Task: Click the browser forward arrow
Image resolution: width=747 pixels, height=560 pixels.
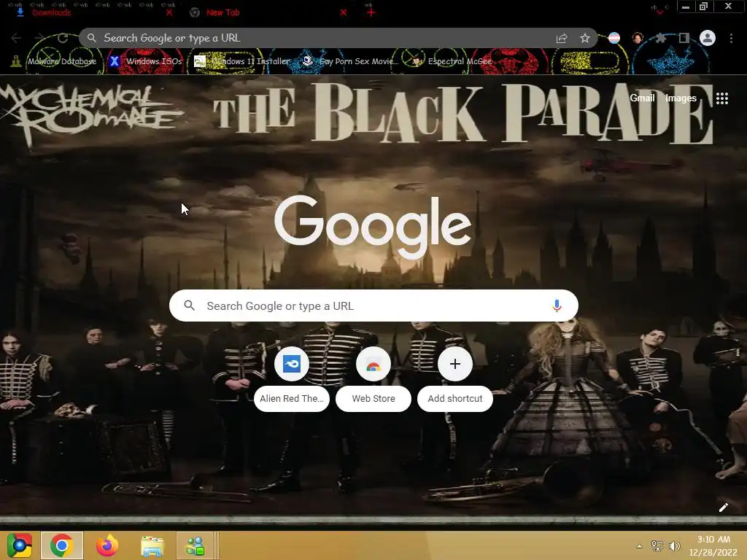Action: tap(39, 38)
